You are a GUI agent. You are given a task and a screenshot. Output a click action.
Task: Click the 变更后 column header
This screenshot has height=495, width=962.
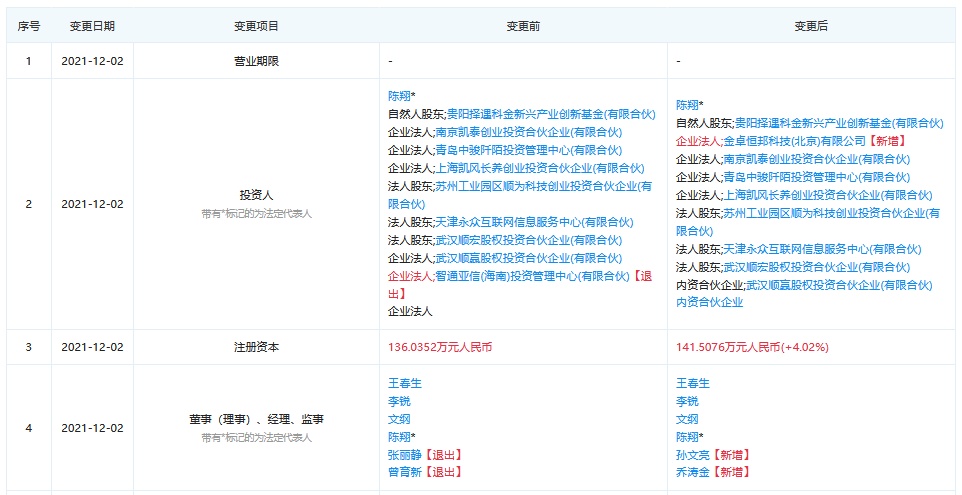coord(812,26)
